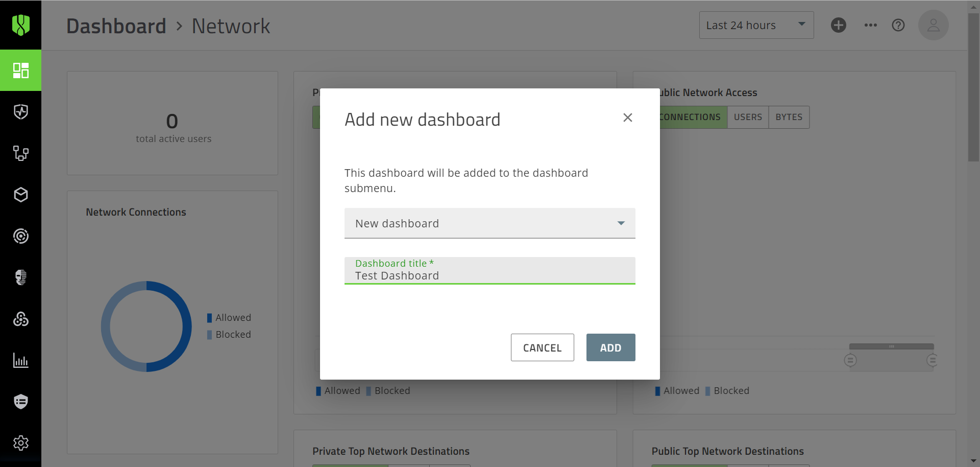Click the CANCEL button
Image resolution: width=980 pixels, height=467 pixels.
tap(543, 347)
